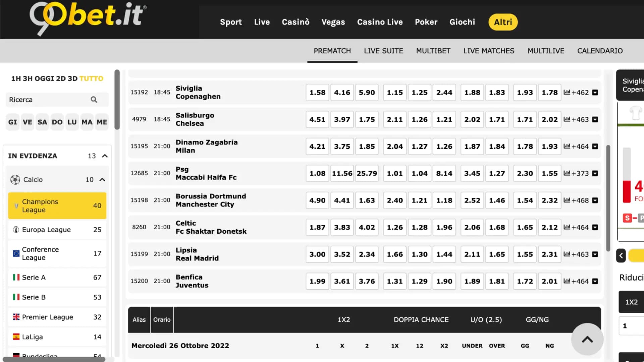Select the soccer ball icon next to Calcio
644x362 pixels.
point(15,180)
